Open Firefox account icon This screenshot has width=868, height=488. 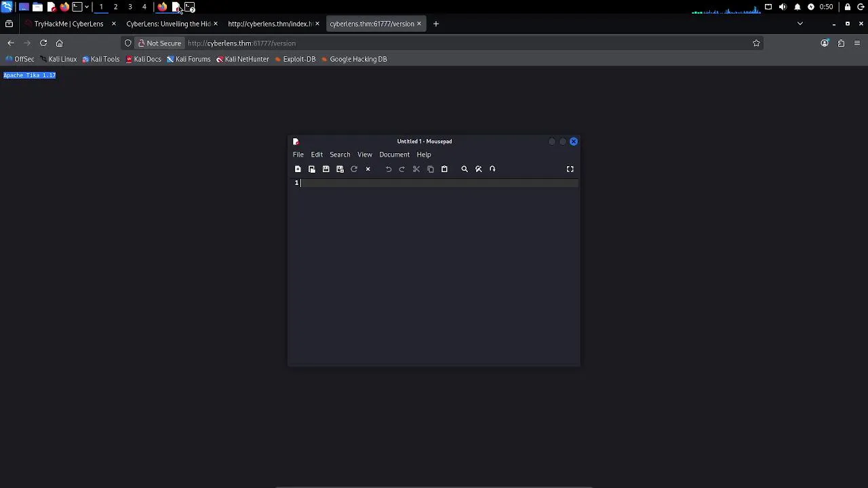point(825,43)
